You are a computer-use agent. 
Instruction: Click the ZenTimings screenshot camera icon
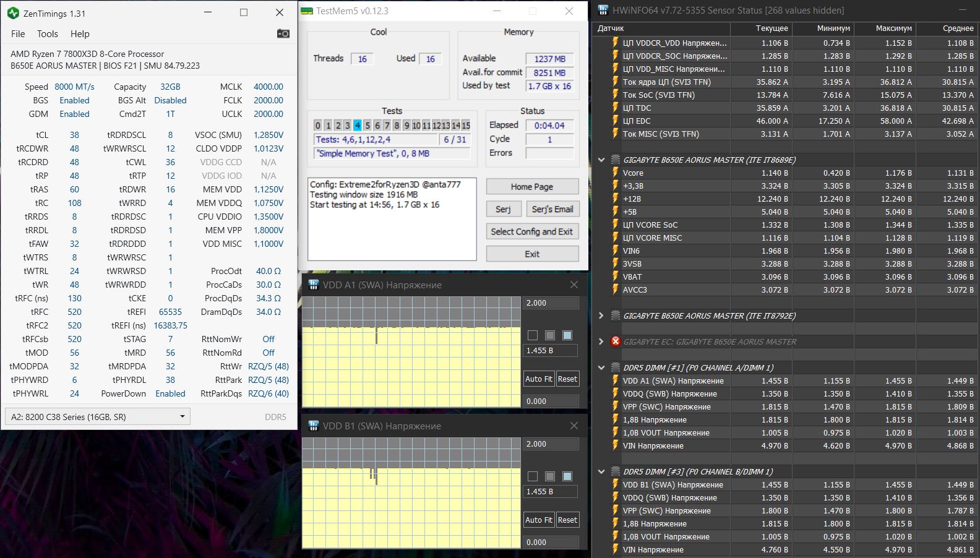[283, 33]
